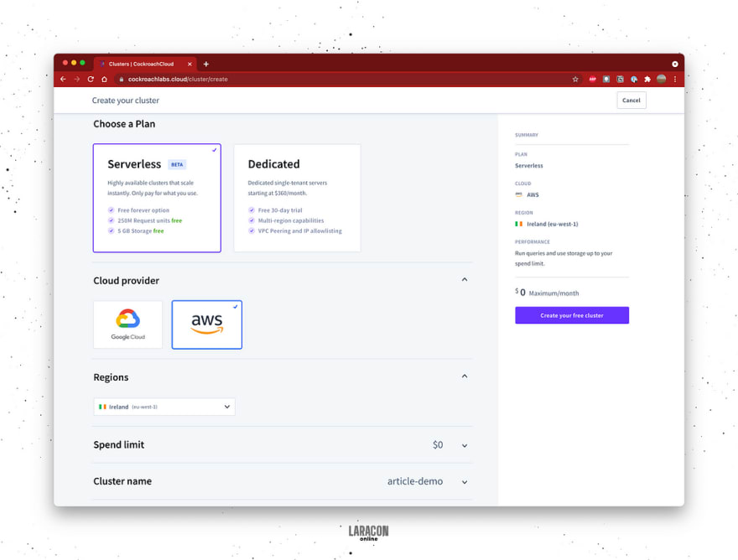Viewport: 738px width, 560px height.
Task: Click the BETA badge next to Serverless
Action: tap(177, 164)
